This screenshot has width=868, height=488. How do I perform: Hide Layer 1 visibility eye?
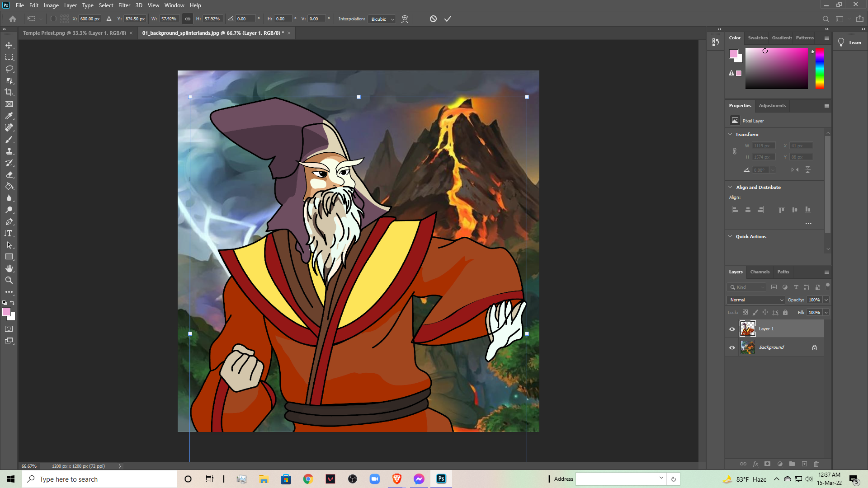click(732, 329)
